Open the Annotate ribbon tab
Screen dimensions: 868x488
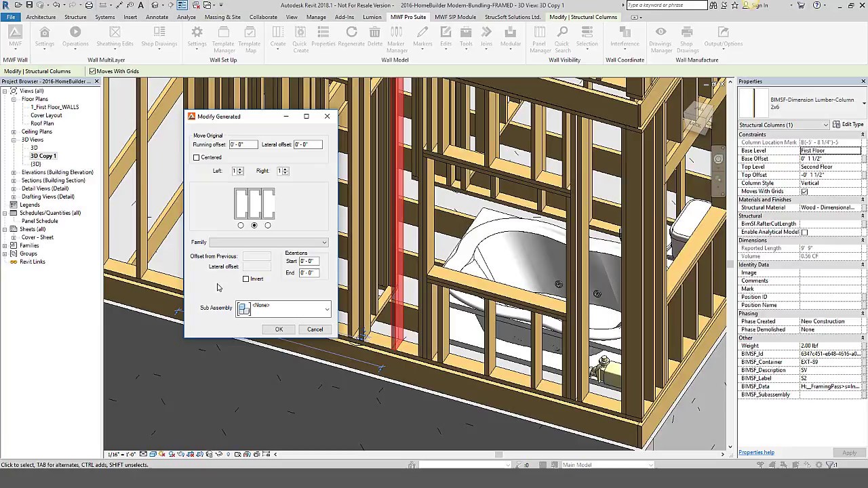click(157, 17)
